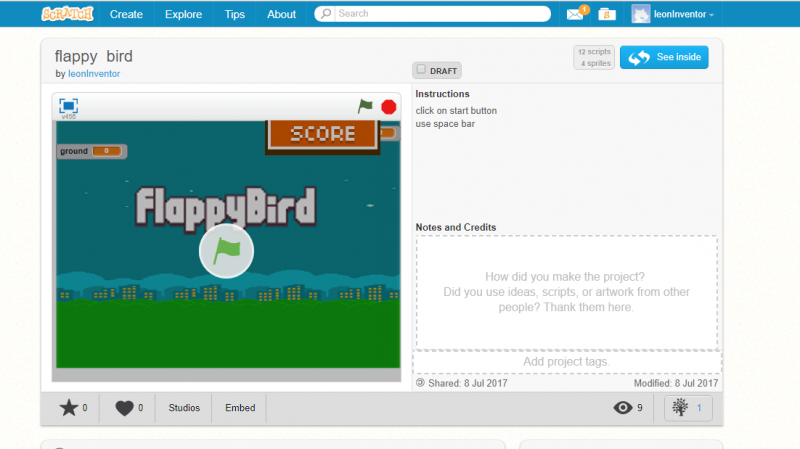Open the Create menu item
The width and height of the screenshot is (800, 449).
126,14
